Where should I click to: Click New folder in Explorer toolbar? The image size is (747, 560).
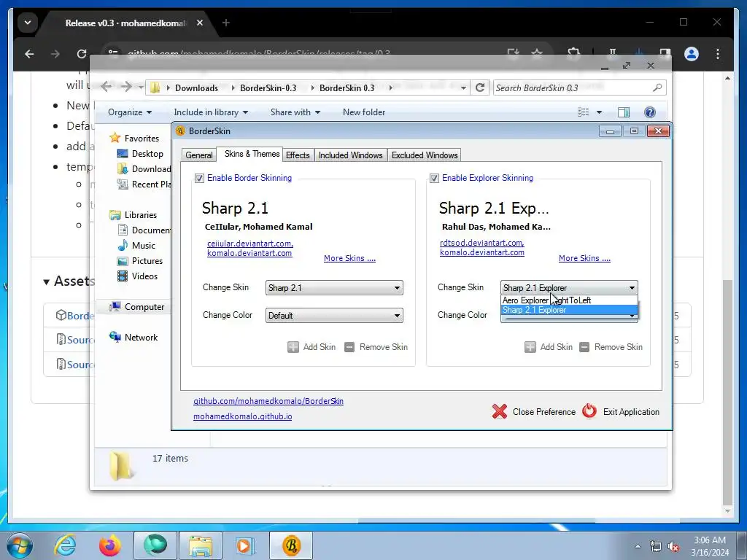pyautogui.click(x=364, y=112)
